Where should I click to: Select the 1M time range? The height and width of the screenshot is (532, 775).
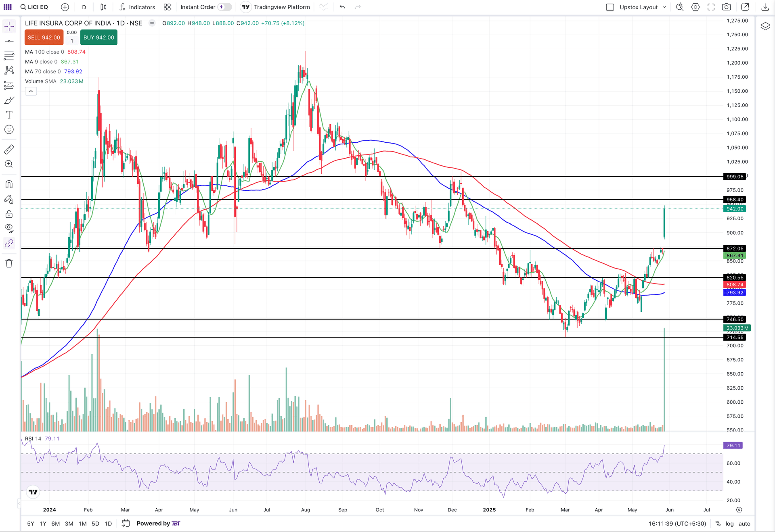(x=82, y=524)
